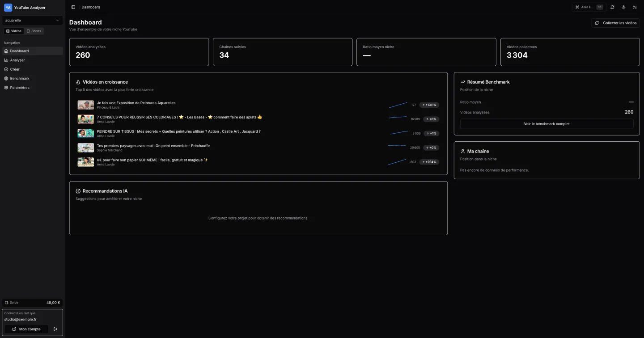Click the Ratio moyen niche card
The image size is (644, 338).
click(426, 52)
